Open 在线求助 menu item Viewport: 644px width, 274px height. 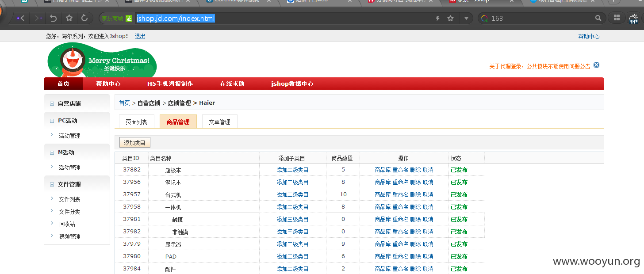[x=232, y=84]
